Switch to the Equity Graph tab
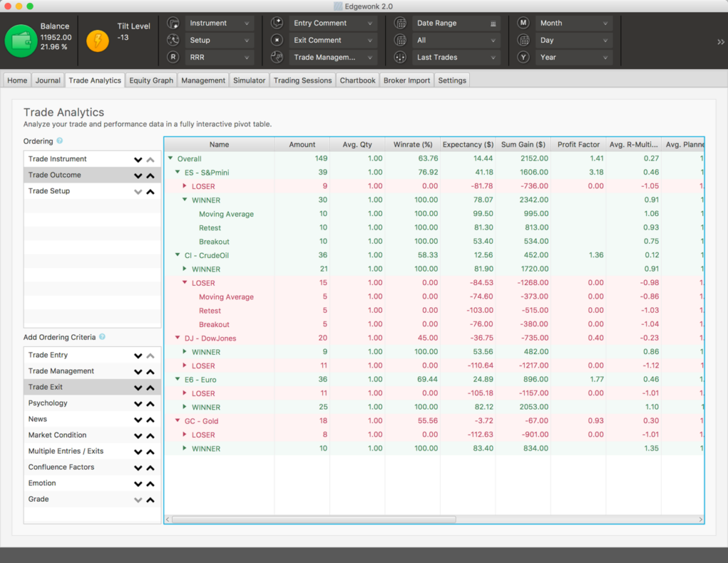Viewport: 728px width, 563px height. pyautogui.click(x=151, y=80)
